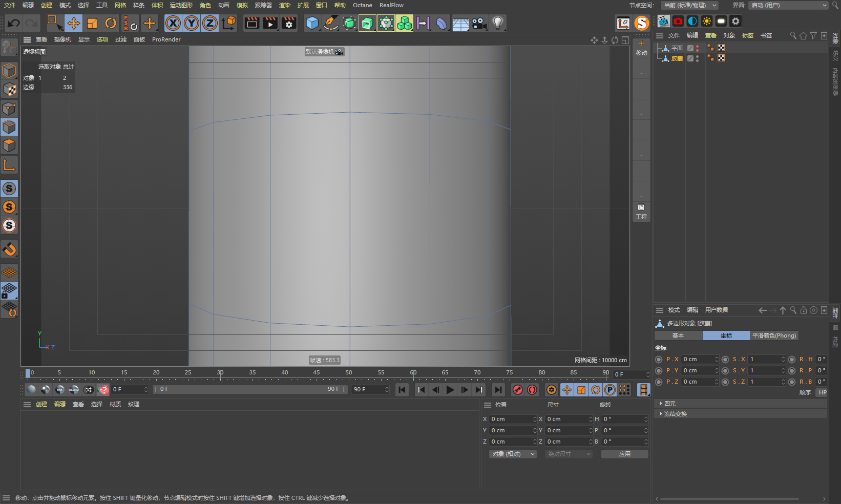Image resolution: width=841 pixels, height=504 pixels.
Task: Enable axis mode L-shaped icon
Action: click(9, 165)
